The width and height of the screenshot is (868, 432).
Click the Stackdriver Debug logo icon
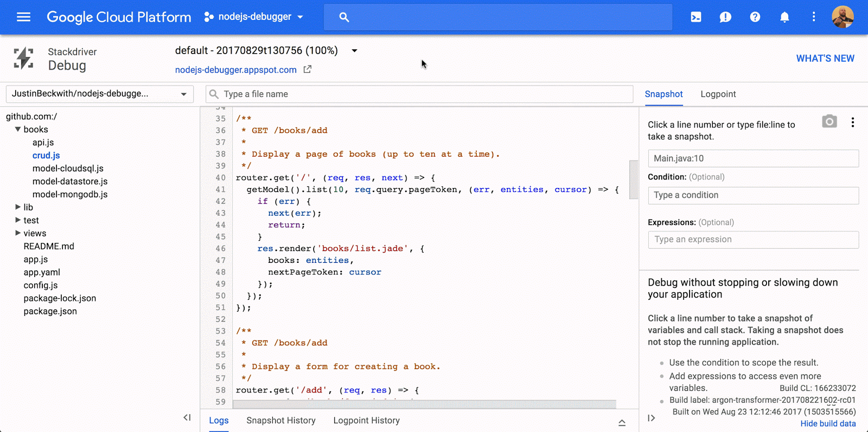click(23, 59)
